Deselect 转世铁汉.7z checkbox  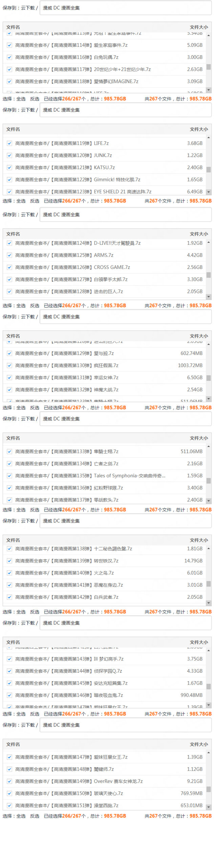9,561
